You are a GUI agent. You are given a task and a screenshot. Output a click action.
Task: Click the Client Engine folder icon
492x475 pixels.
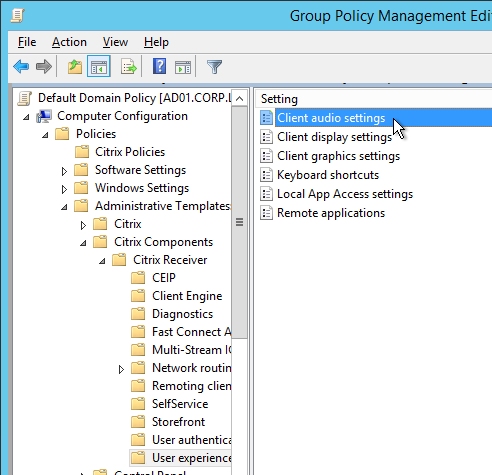pos(138,296)
